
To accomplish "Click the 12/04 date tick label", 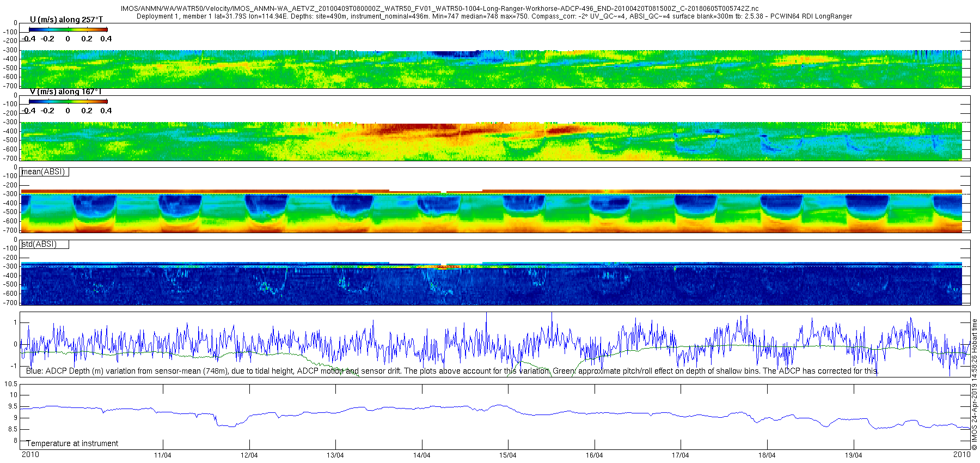I will pos(249,455).
